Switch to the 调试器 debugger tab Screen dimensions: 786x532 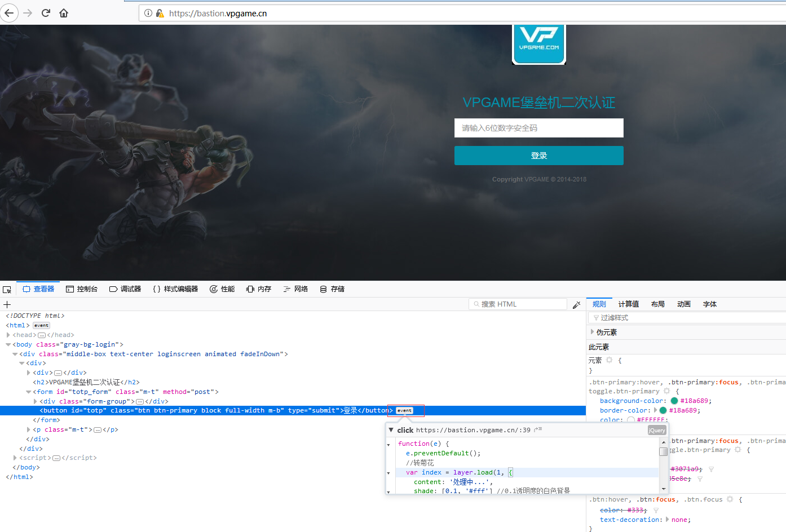pos(125,289)
